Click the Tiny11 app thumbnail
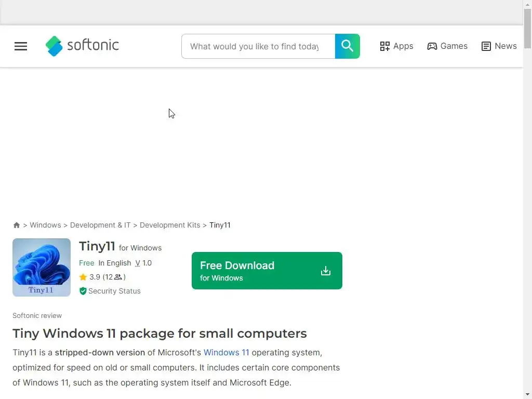Image resolution: width=532 pixels, height=399 pixels. pos(42,268)
